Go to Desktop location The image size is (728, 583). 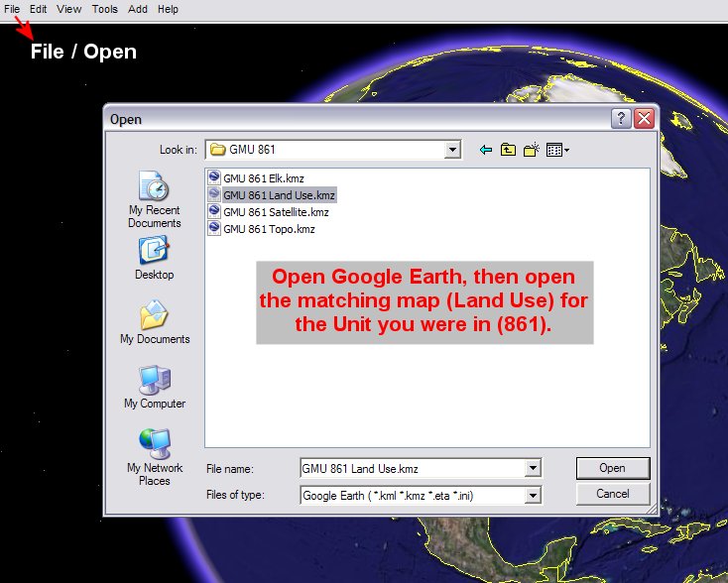pyautogui.click(x=155, y=258)
